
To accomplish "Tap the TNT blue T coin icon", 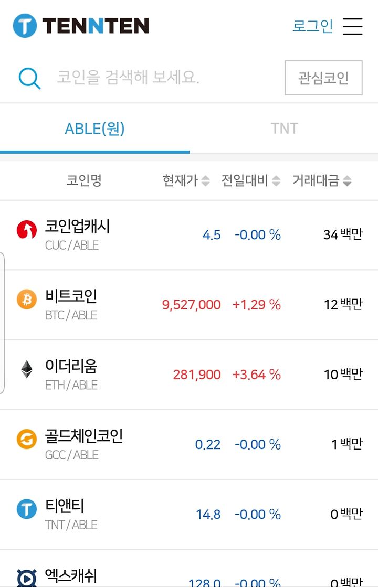I will click(x=27, y=509).
